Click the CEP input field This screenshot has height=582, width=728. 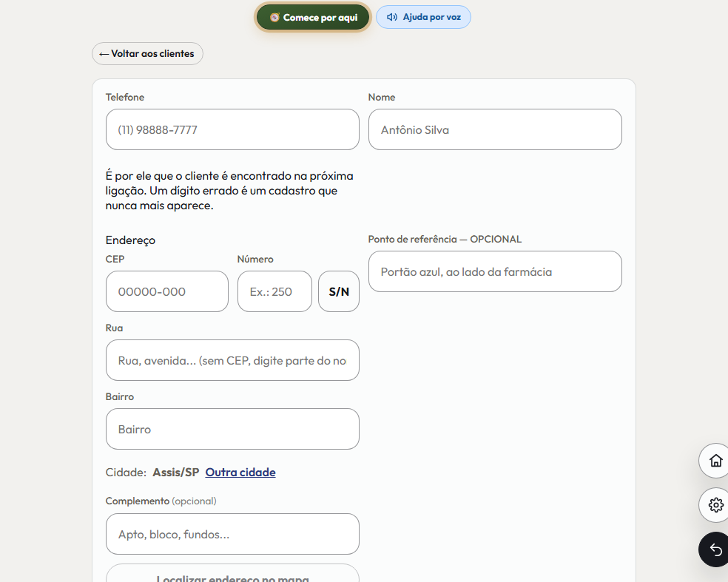(x=167, y=291)
